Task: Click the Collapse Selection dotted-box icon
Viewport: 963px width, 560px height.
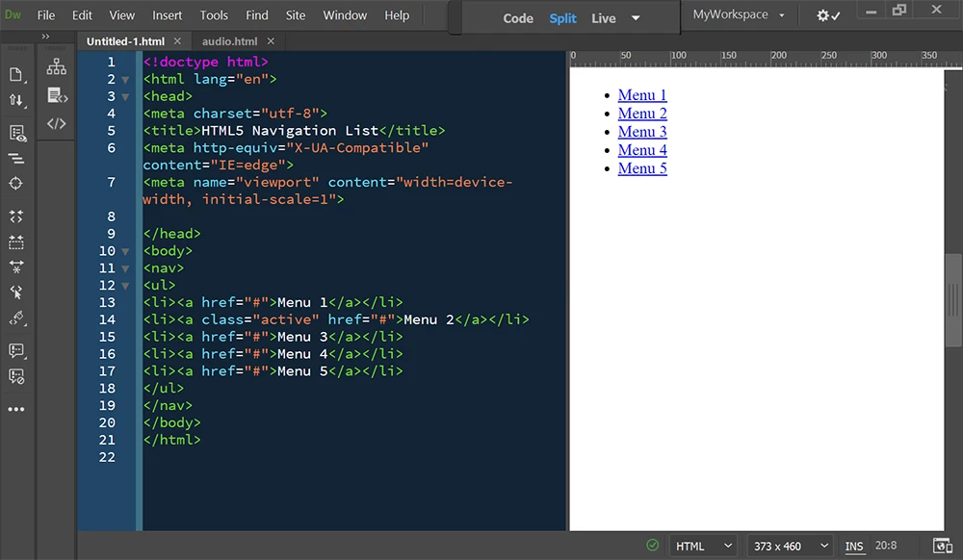Action: [x=16, y=242]
